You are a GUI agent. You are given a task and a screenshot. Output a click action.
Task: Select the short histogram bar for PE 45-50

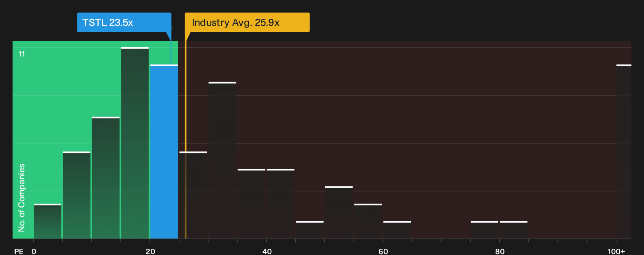tap(310, 230)
